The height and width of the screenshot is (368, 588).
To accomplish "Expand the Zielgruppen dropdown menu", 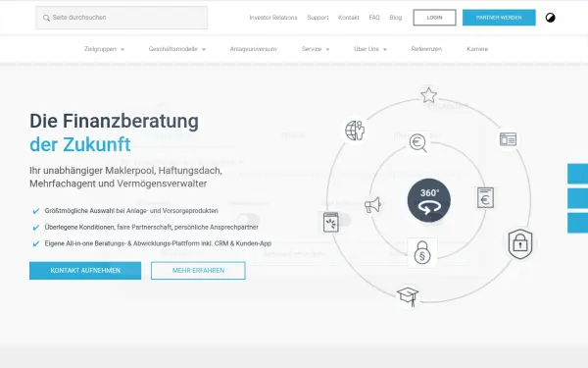I will point(104,49).
